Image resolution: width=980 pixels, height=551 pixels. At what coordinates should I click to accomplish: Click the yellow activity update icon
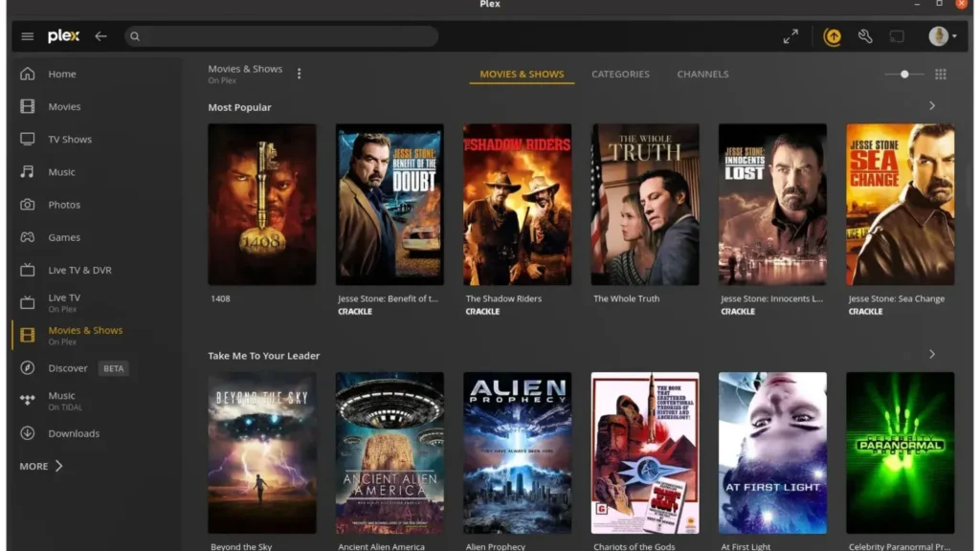coord(832,36)
